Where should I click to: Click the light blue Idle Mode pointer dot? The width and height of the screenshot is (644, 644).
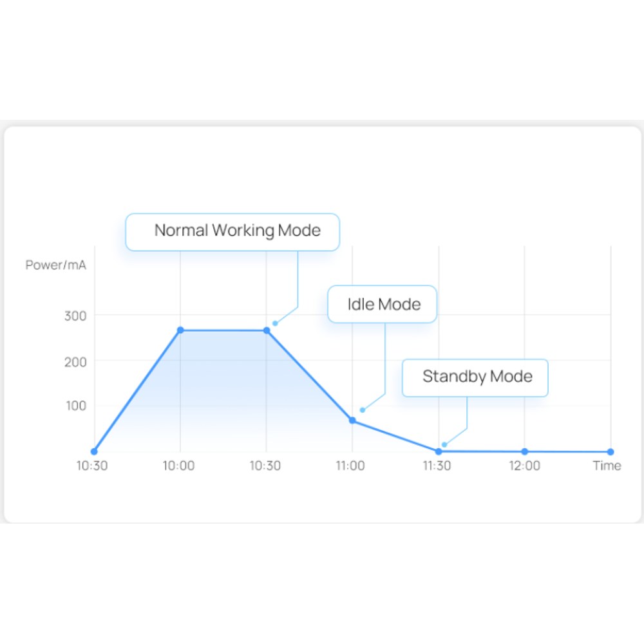362,410
